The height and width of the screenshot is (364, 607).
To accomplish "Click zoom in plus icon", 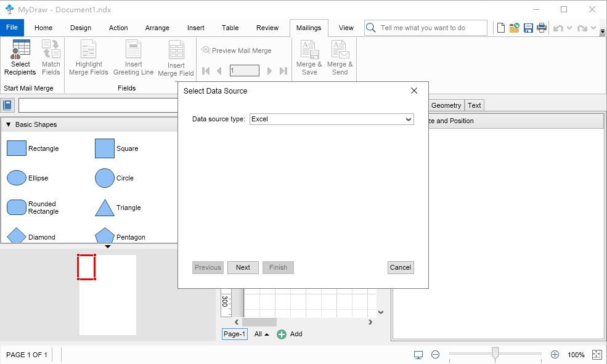I will (x=555, y=354).
